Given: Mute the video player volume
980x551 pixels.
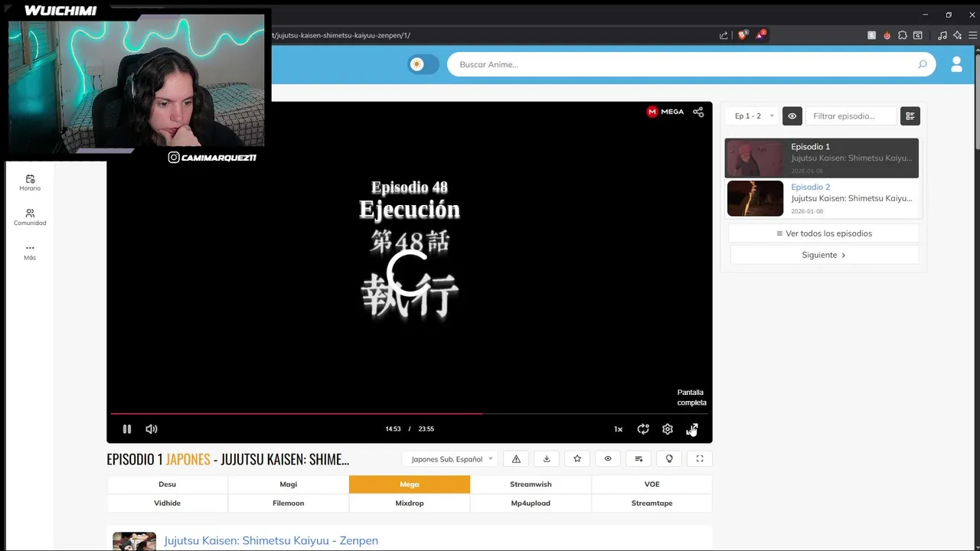Looking at the screenshot, I should pyautogui.click(x=152, y=429).
